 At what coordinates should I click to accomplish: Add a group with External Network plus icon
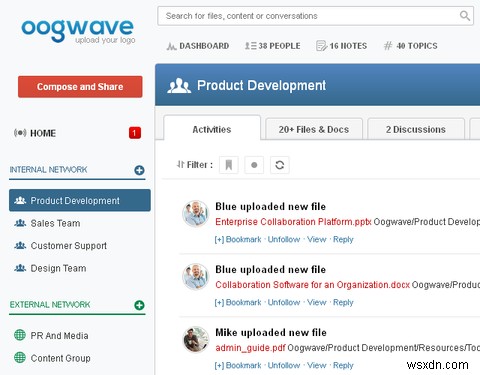coord(139,305)
